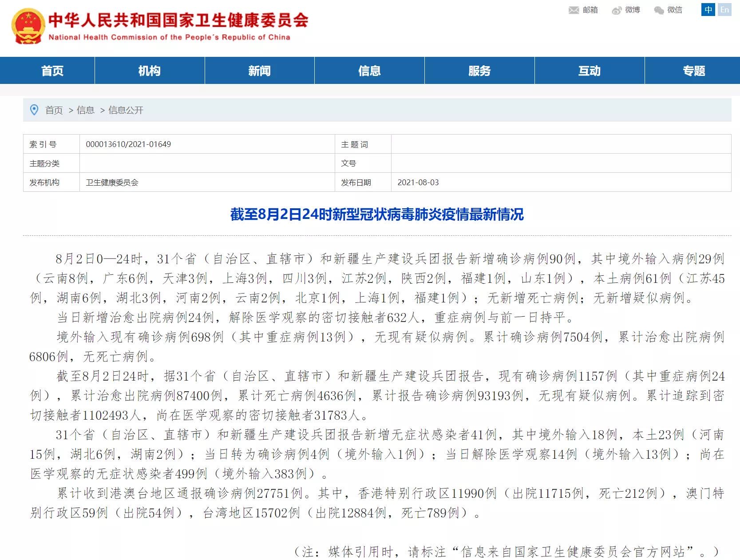The width and height of the screenshot is (740, 560).
Task: Select the publish date 2021-08-03
Action: pyautogui.click(x=418, y=183)
